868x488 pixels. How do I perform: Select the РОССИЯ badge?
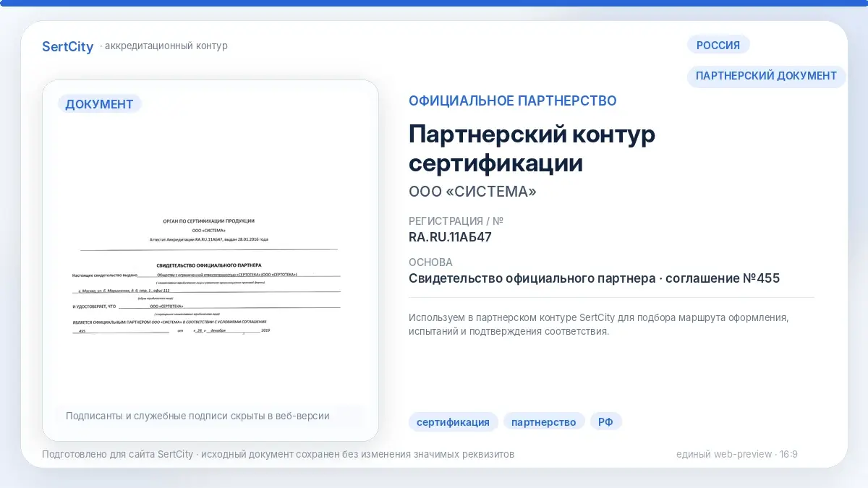(718, 45)
